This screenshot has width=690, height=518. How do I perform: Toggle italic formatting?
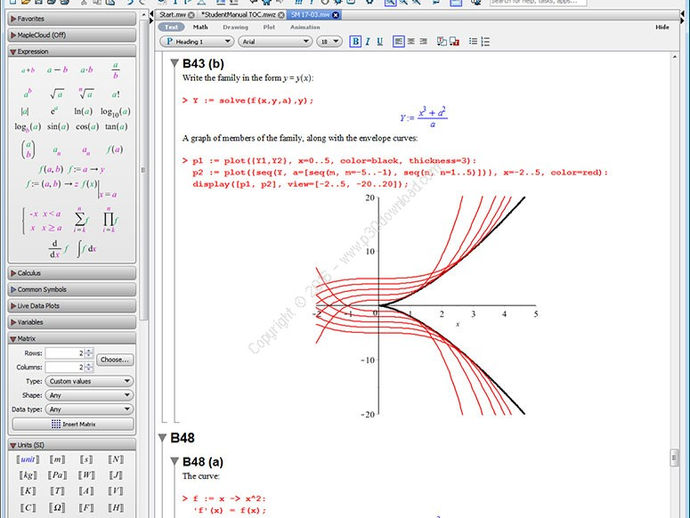(x=367, y=41)
